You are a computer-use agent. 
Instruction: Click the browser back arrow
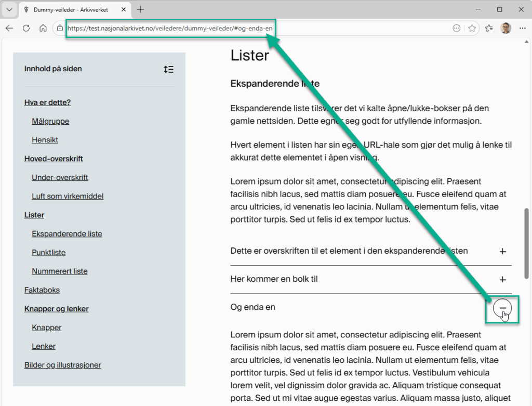click(x=9, y=28)
